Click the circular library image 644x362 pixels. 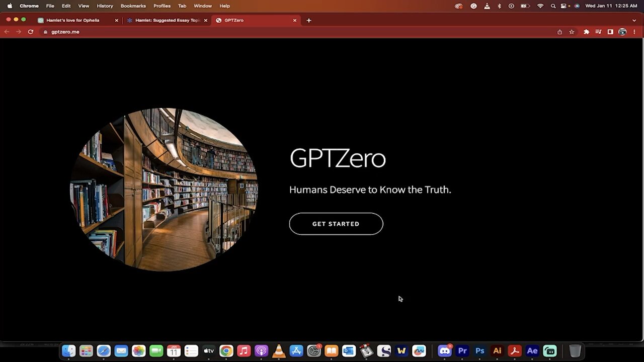[164, 190]
